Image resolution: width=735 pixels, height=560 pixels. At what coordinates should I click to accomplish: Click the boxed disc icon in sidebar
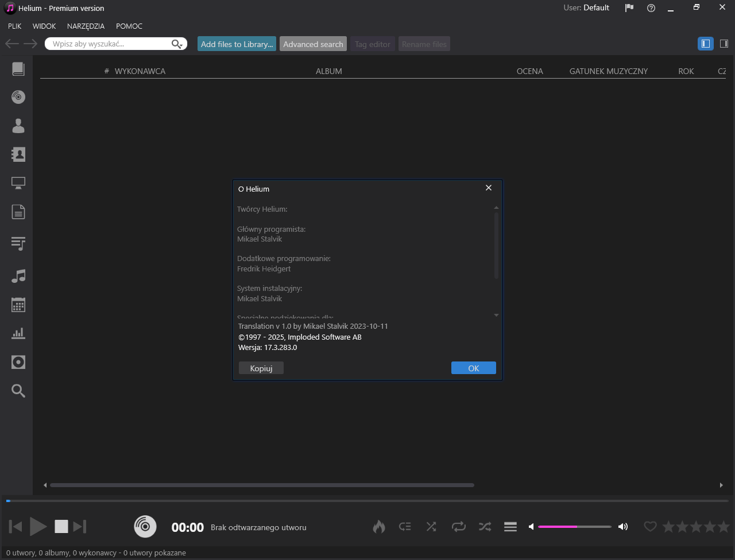pyautogui.click(x=18, y=362)
